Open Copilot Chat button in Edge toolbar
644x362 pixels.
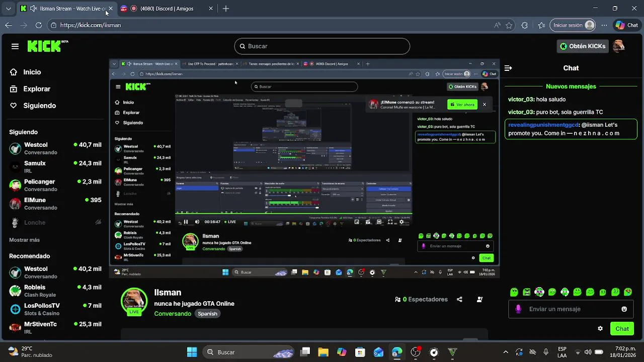pyautogui.click(x=627, y=25)
